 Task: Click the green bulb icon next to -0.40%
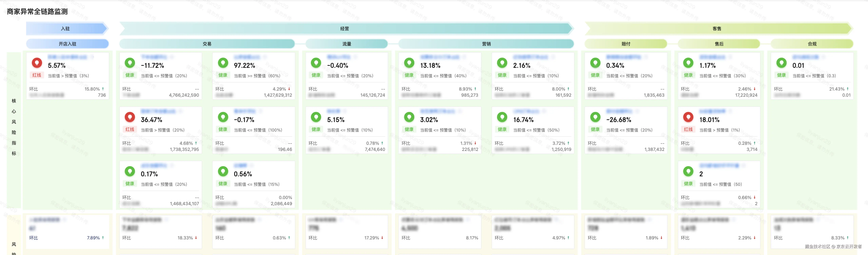click(x=316, y=63)
